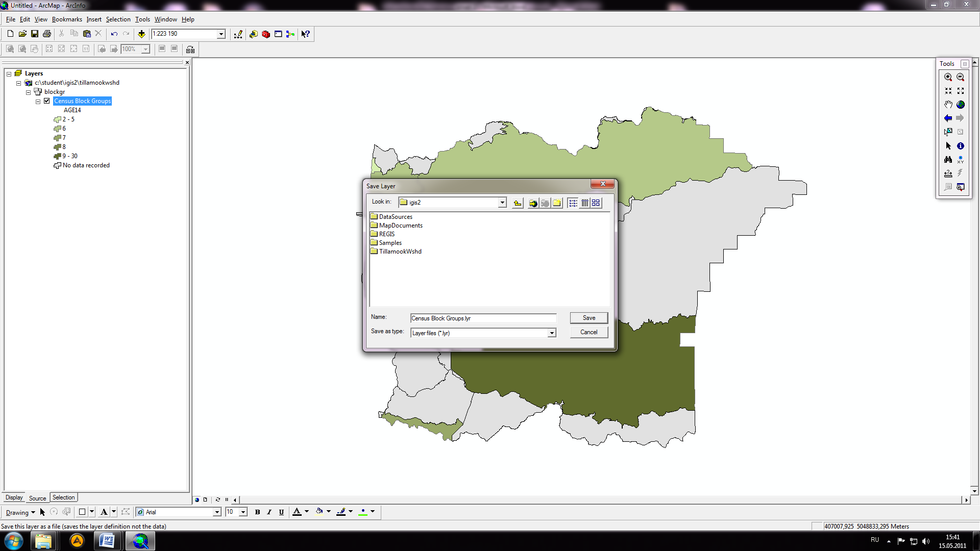980x551 pixels.
Task: Save the map using the floppy disk icon
Action: coord(35,34)
